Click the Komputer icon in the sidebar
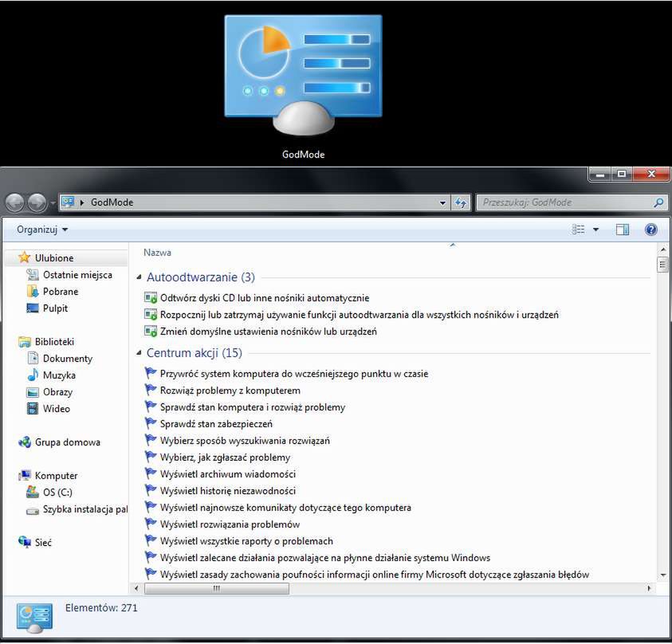Viewport: 672px width, 644px height. click(25, 475)
